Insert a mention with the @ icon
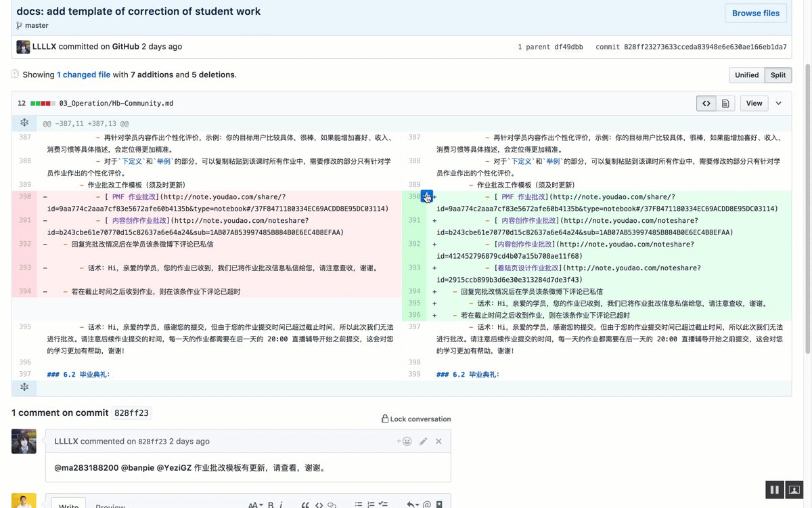 (x=427, y=505)
